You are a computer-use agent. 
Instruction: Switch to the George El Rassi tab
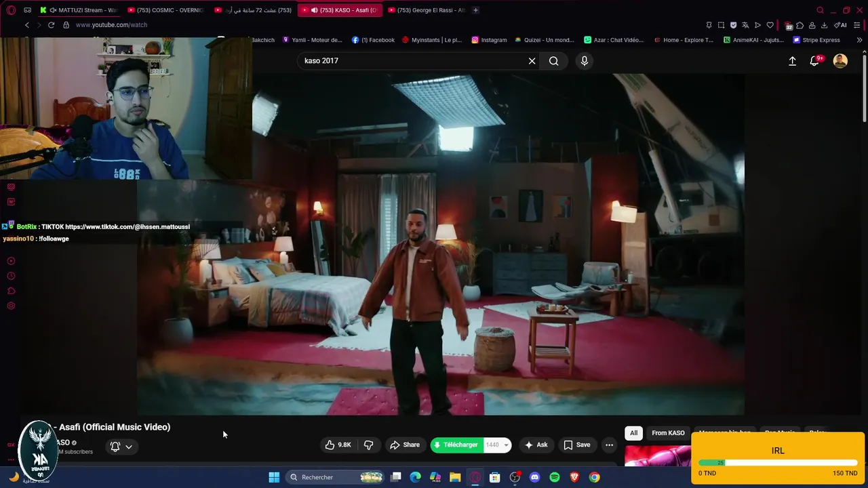tap(427, 10)
